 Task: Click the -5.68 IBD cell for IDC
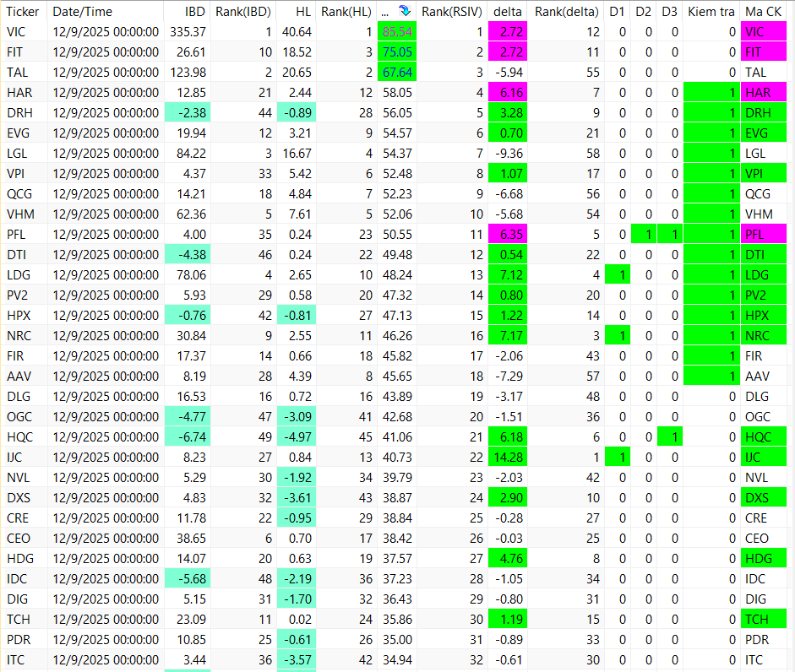(x=188, y=579)
